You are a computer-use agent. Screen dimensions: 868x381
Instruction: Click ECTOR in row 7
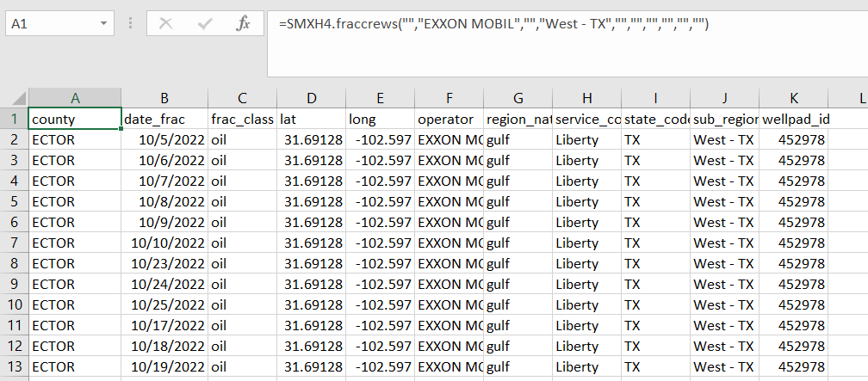click(75, 243)
